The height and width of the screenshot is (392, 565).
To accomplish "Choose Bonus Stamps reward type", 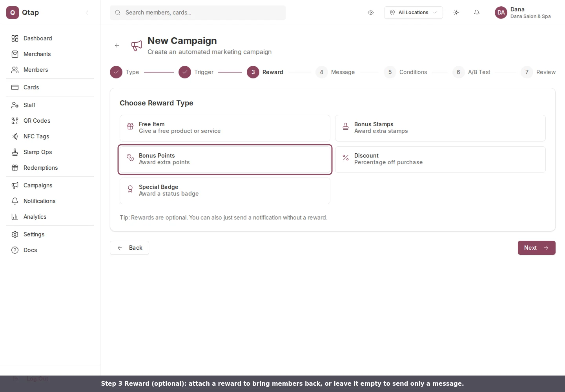I will 440,128.
